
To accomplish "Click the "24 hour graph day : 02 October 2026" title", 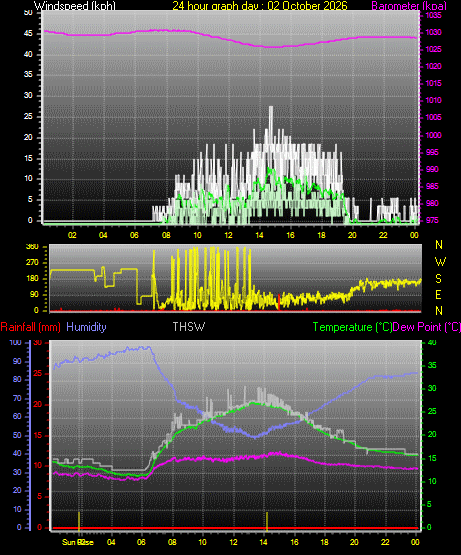I will coord(260,6).
